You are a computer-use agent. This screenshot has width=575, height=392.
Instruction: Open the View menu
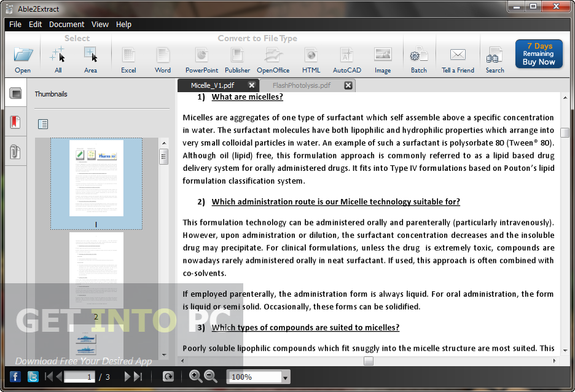[x=100, y=24]
